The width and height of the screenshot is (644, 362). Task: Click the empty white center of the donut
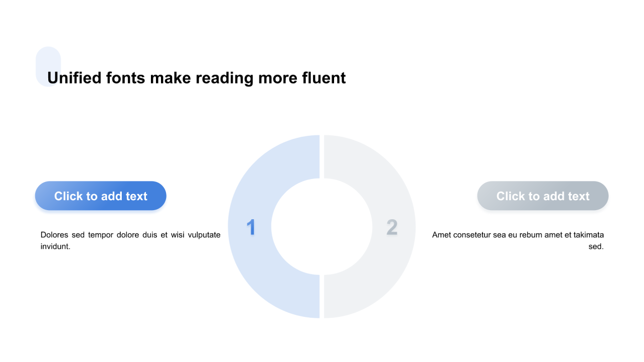click(x=322, y=226)
